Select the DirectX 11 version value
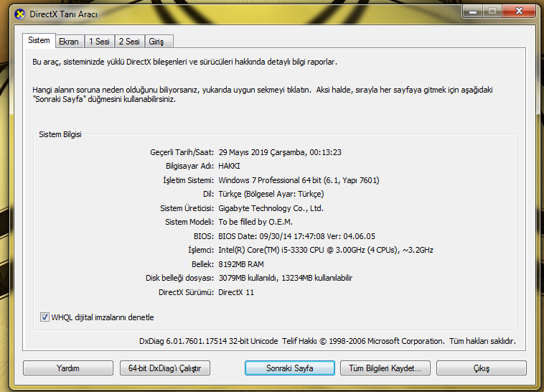544x392 pixels. tap(236, 292)
